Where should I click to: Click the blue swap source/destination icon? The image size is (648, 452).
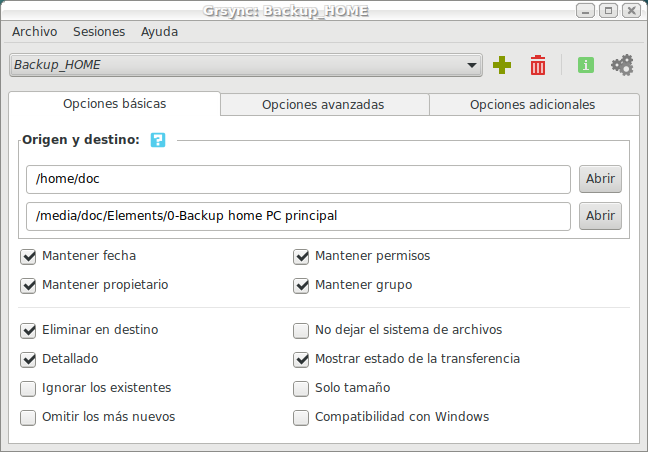pos(158,140)
